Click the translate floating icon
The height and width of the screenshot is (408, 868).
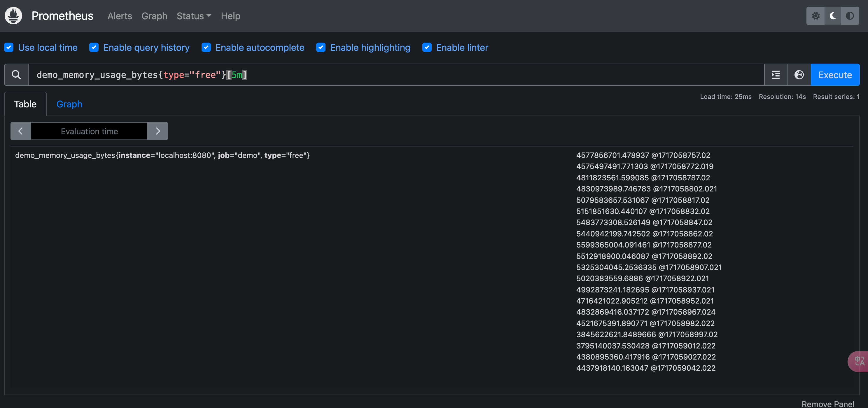point(859,362)
